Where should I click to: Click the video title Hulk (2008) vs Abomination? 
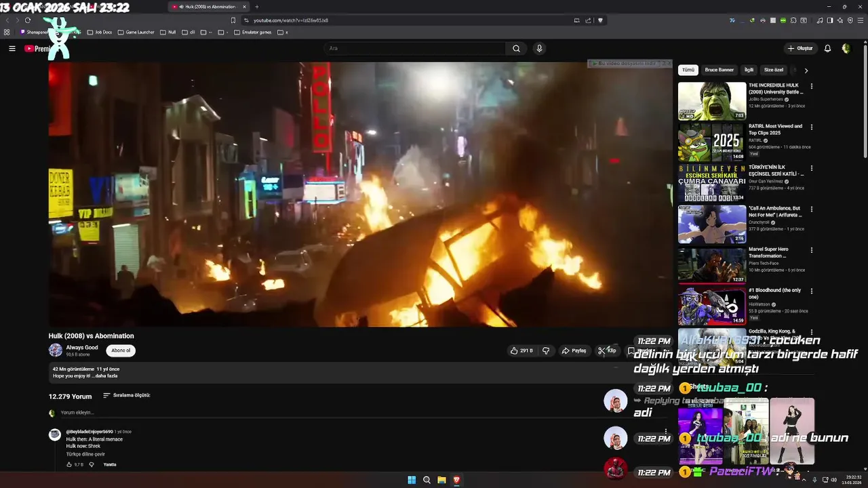tap(91, 335)
